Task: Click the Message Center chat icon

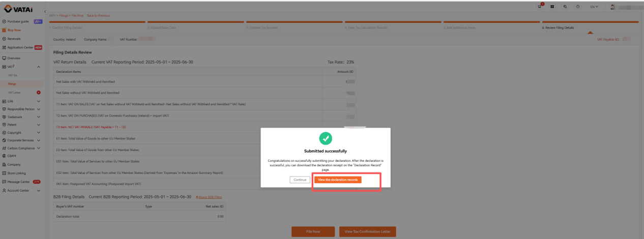Action: coord(4,182)
